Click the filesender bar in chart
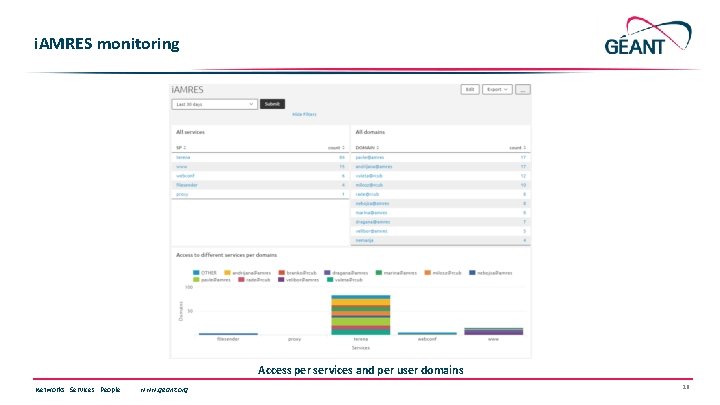 (x=228, y=334)
